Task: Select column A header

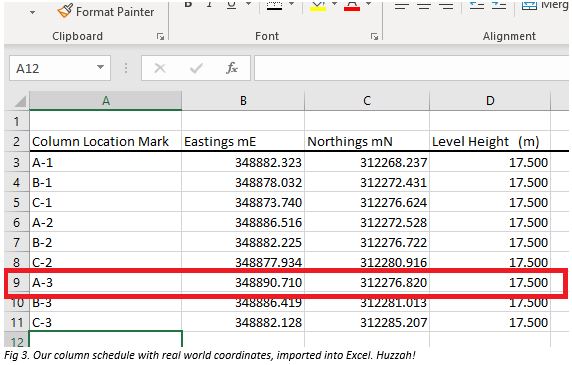Action: tap(106, 101)
